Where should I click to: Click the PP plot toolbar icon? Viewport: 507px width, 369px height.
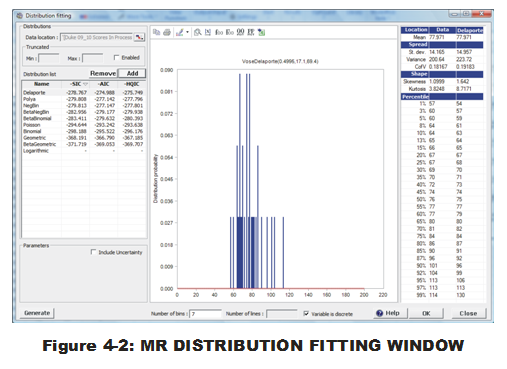coord(251,32)
